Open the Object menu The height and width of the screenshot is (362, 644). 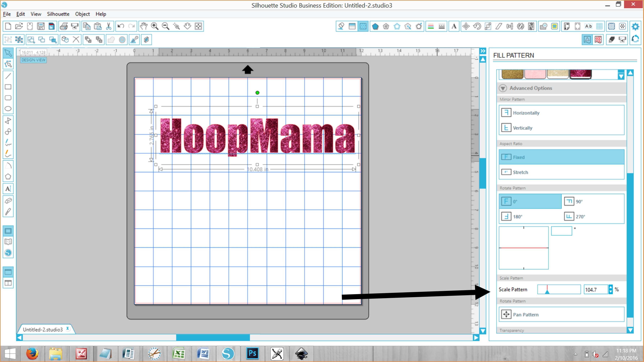82,14
